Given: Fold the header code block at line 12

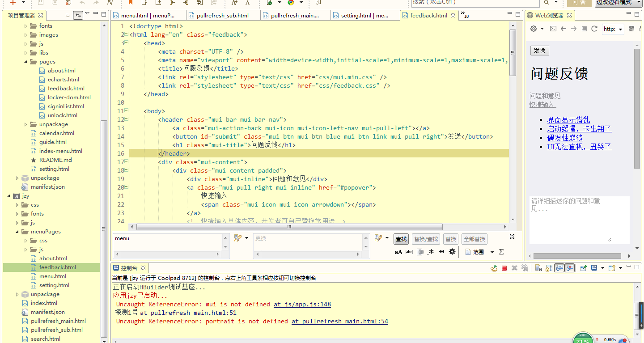Looking at the screenshot, I should click(127, 119).
